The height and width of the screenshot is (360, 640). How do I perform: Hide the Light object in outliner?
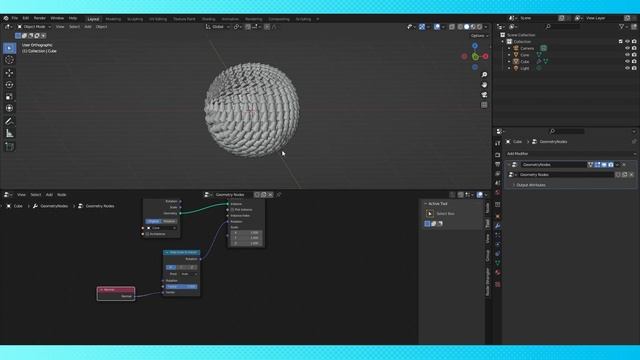[x=627, y=68]
